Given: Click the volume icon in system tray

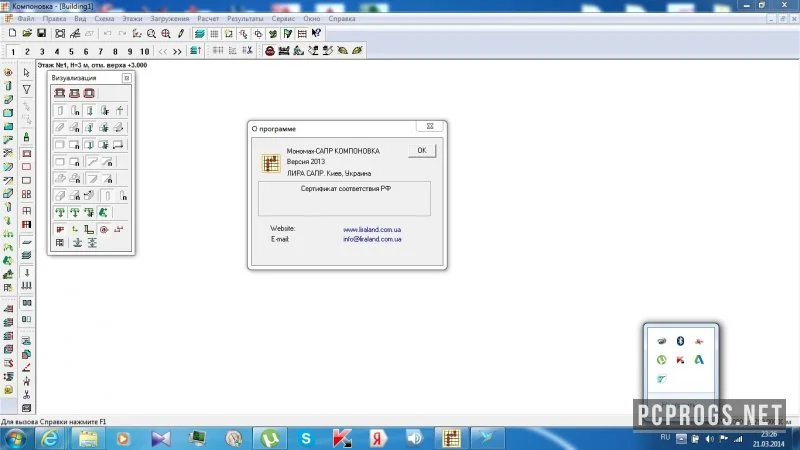Looking at the screenshot, I should (710, 439).
